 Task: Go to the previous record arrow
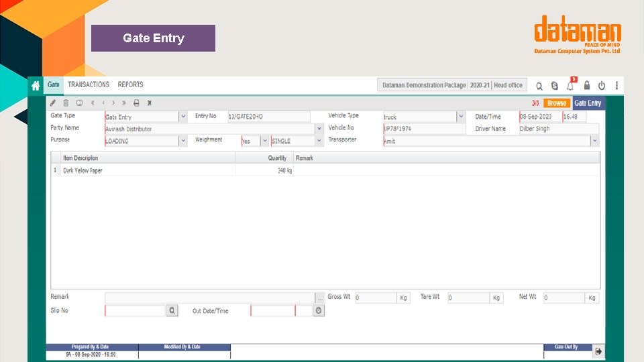coord(103,103)
